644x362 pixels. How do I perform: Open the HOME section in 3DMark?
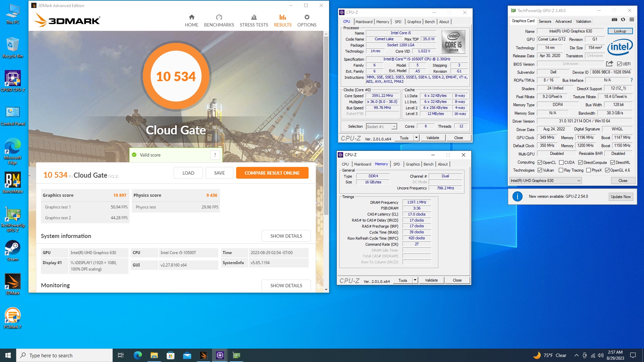192,20
